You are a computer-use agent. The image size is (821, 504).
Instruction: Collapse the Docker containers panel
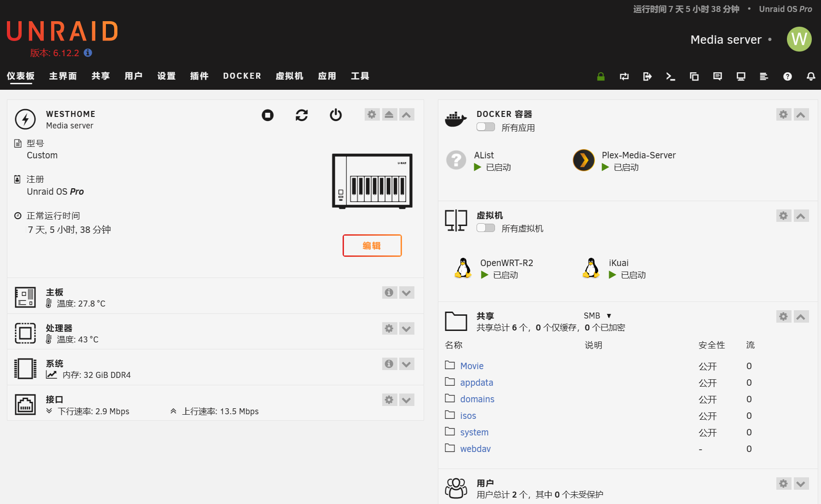click(x=801, y=115)
